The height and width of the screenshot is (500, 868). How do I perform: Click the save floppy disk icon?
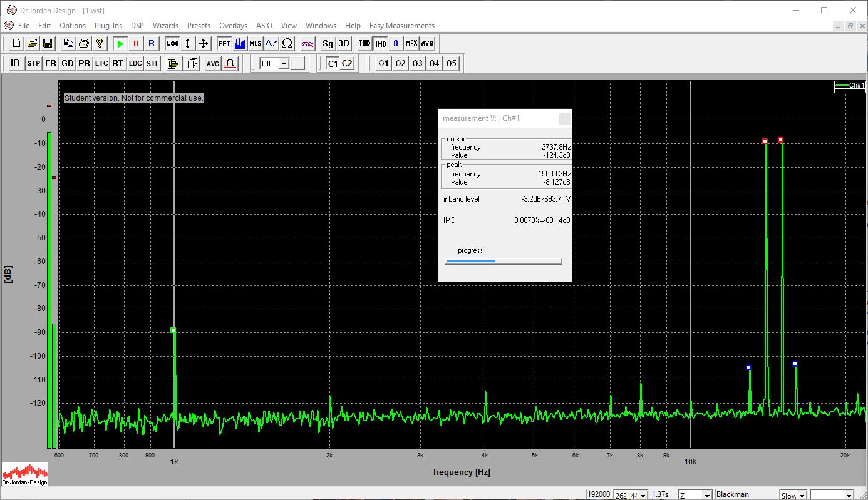[x=47, y=44]
